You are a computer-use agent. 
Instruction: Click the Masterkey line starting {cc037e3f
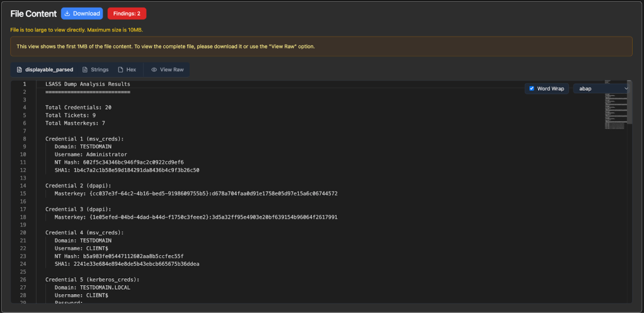(195, 193)
